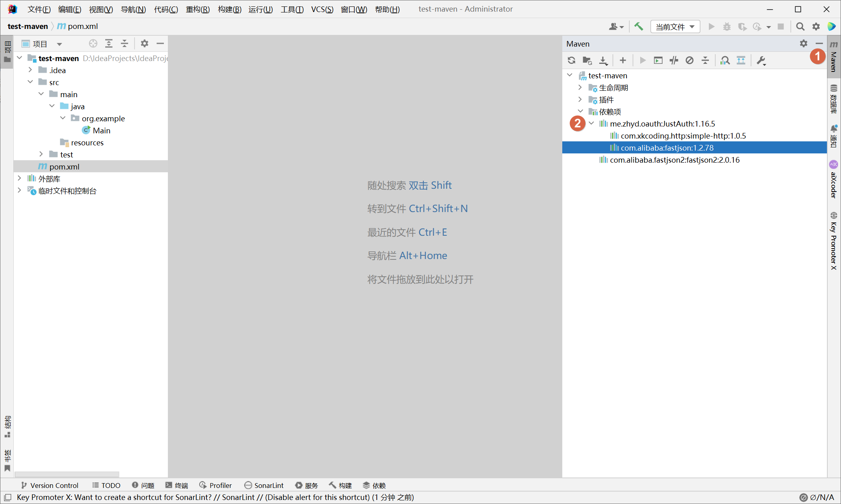The width and height of the screenshot is (841, 504).
Task: Collapse the JustAuth dependency node
Action: click(x=592, y=124)
